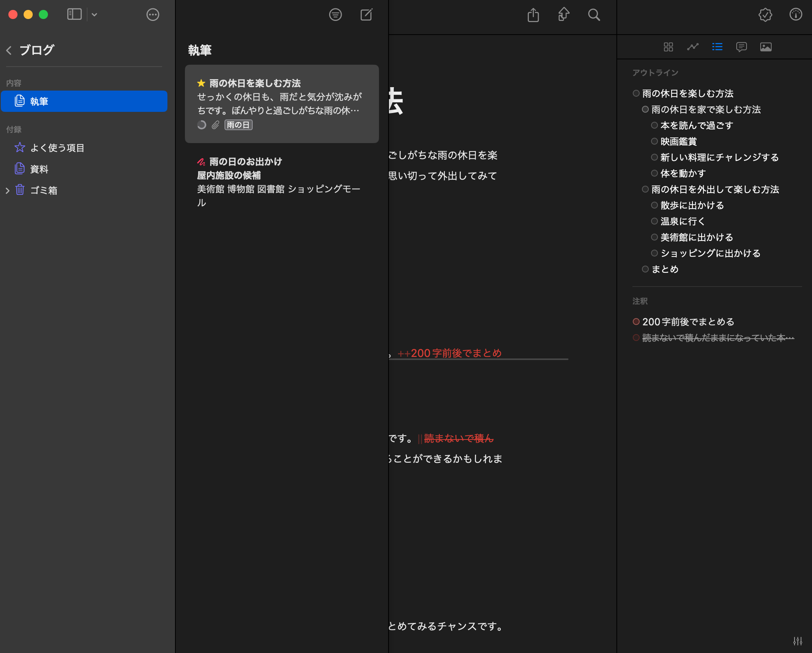Open the share export icon
The image size is (812, 653).
[533, 15]
